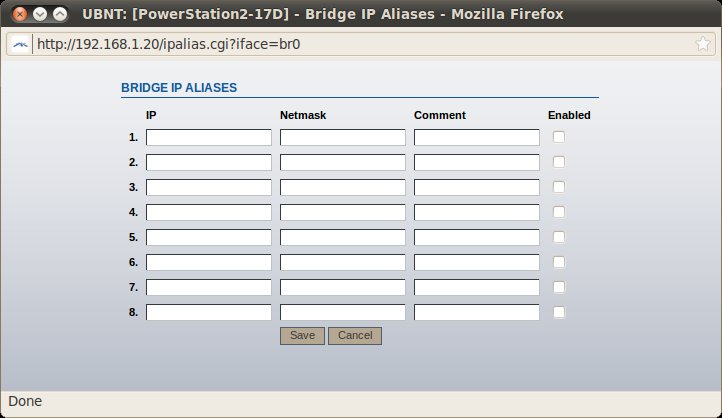Select the Comment field in row 3
Viewport: 722px width, 418px height.
click(x=477, y=187)
